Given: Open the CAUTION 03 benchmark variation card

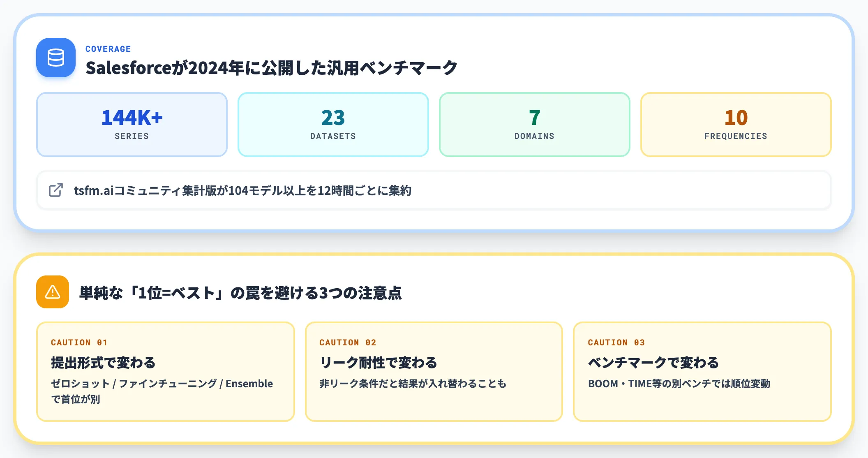Looking at the screenshot, I should tap(702, 372).
